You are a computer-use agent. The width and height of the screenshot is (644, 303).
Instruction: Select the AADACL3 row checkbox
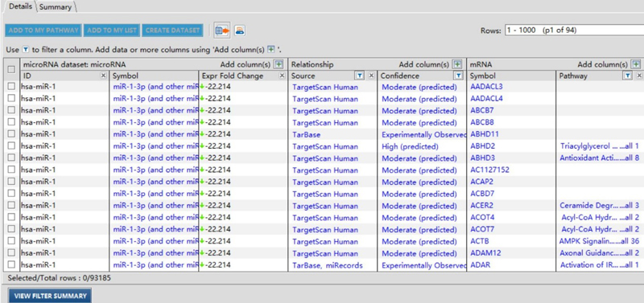point(11,86)
